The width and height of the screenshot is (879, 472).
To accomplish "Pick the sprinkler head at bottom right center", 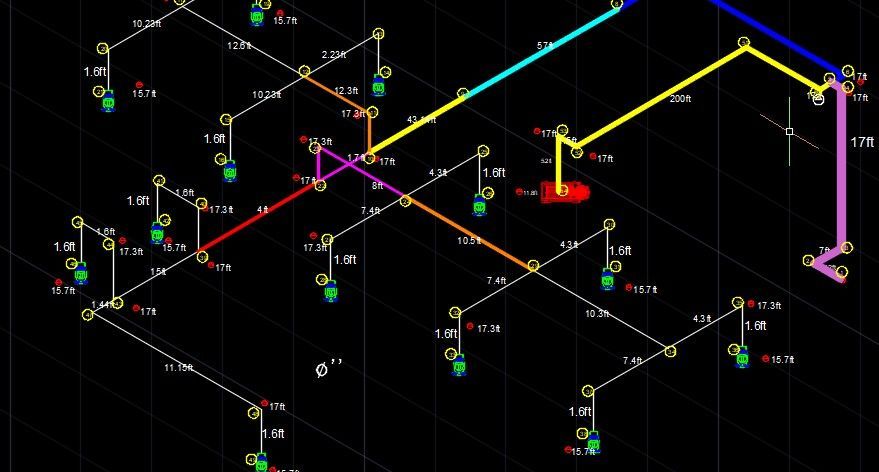I will coord(593,439).
